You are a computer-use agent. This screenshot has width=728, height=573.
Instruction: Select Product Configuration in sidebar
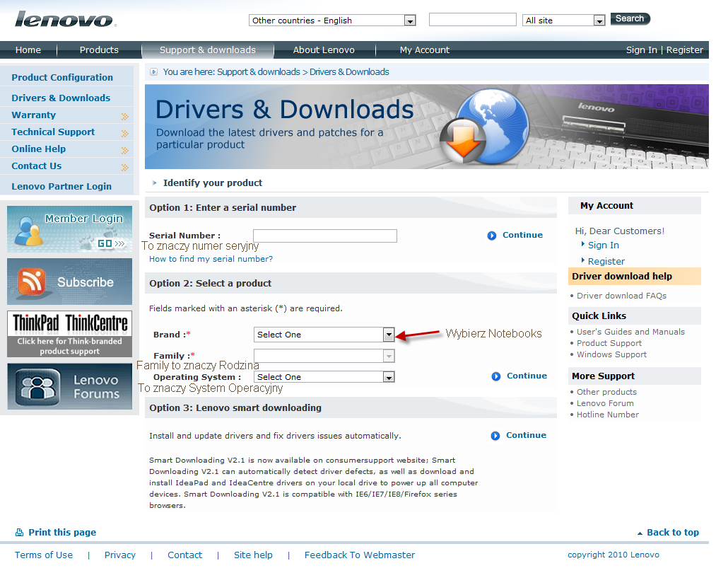pyautogui.click(x=62, y=78)
